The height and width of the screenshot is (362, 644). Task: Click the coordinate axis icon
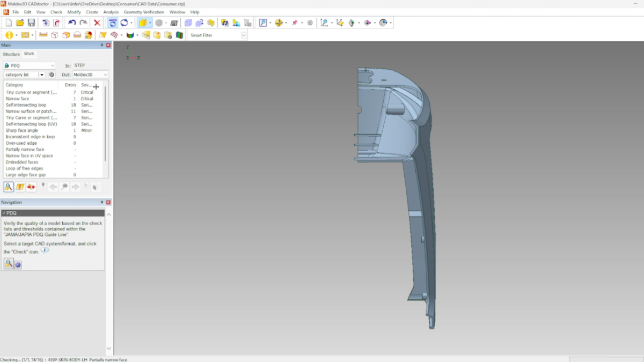click(x=324, y=23)
